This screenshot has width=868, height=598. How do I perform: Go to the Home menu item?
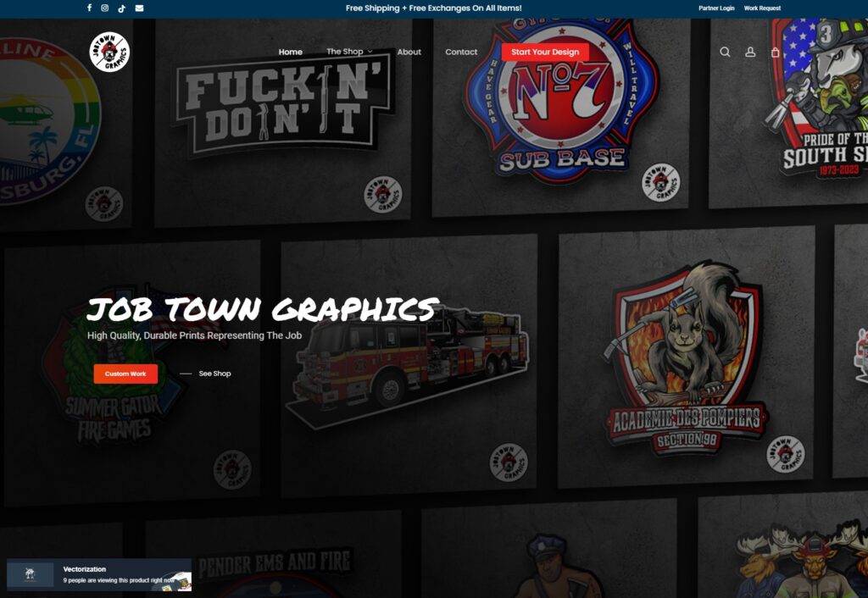pos(290,52)
